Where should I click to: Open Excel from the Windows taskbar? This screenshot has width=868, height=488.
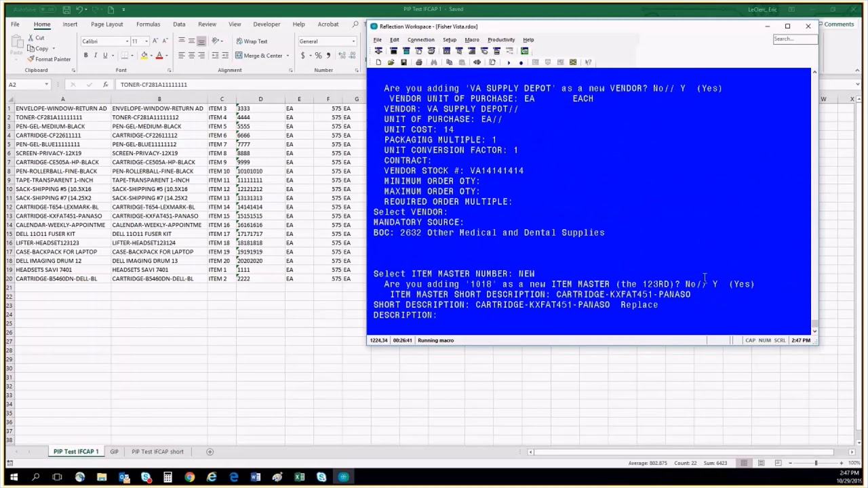tap(299, 477)
